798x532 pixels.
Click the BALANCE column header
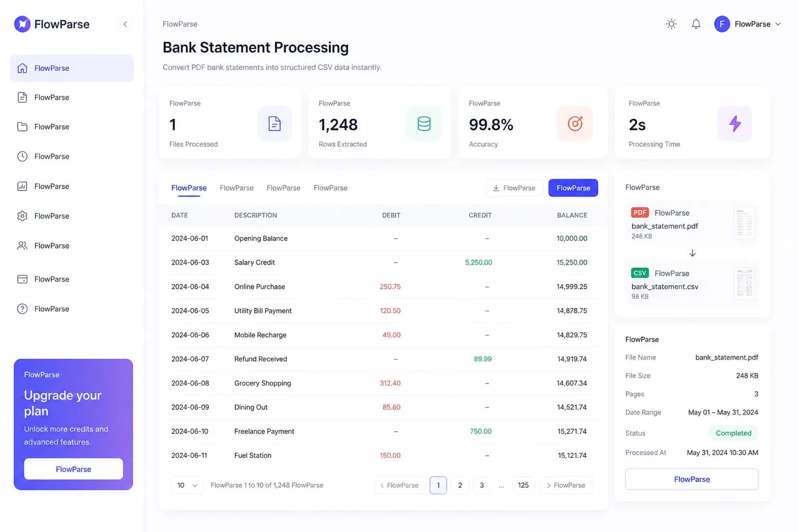(572, 215)
